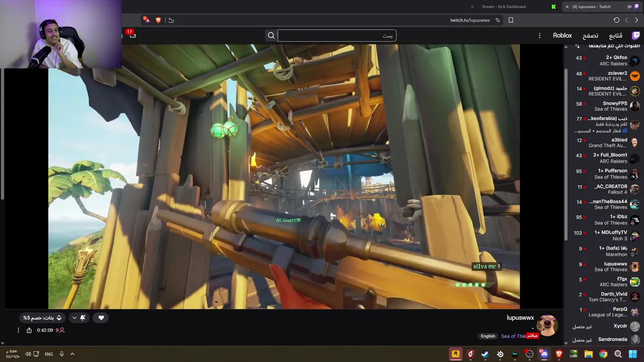Open the Browse (تصفح) tab
Screen dimensions: 644x362
(x=590, y=36)
